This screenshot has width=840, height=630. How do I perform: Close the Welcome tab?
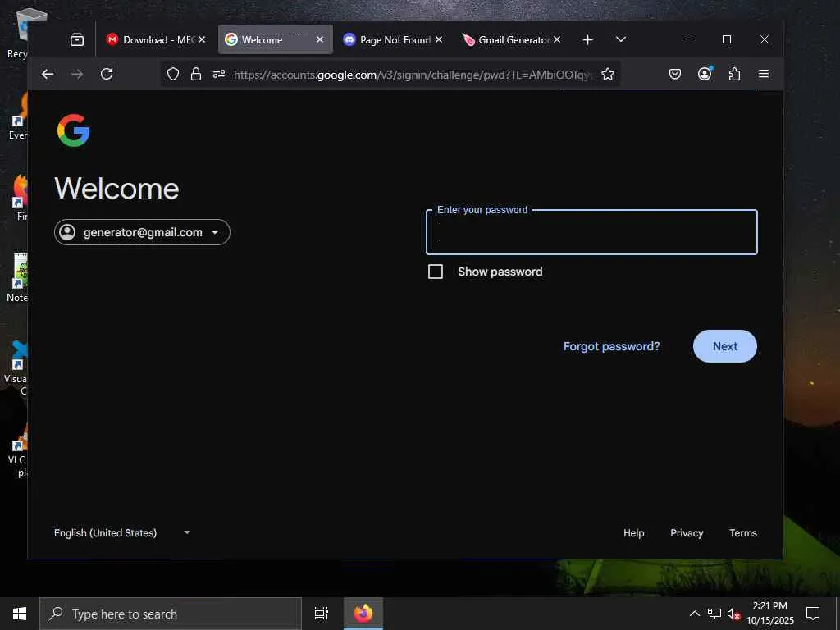pyautogui.click(x=320, y=39)
